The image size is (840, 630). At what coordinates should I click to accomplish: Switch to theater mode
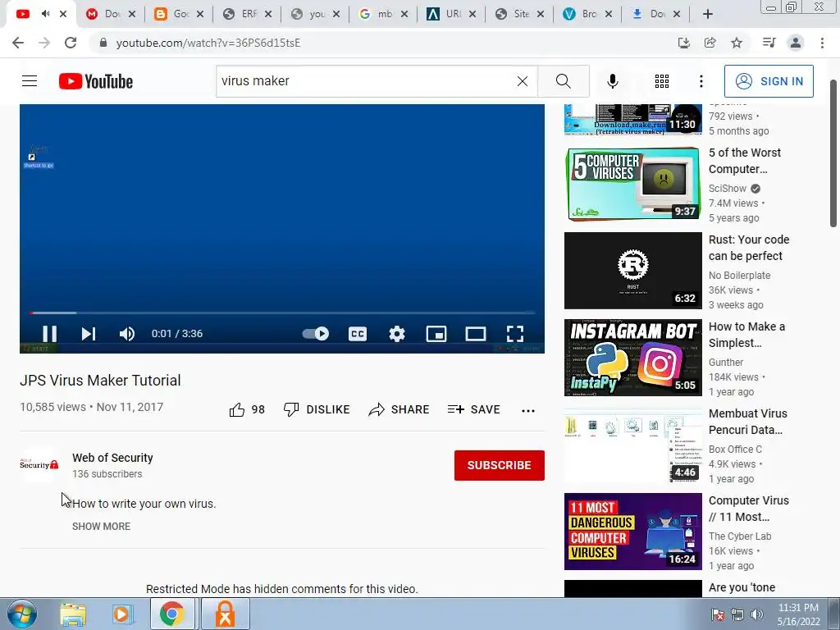(x=476, y=334)
